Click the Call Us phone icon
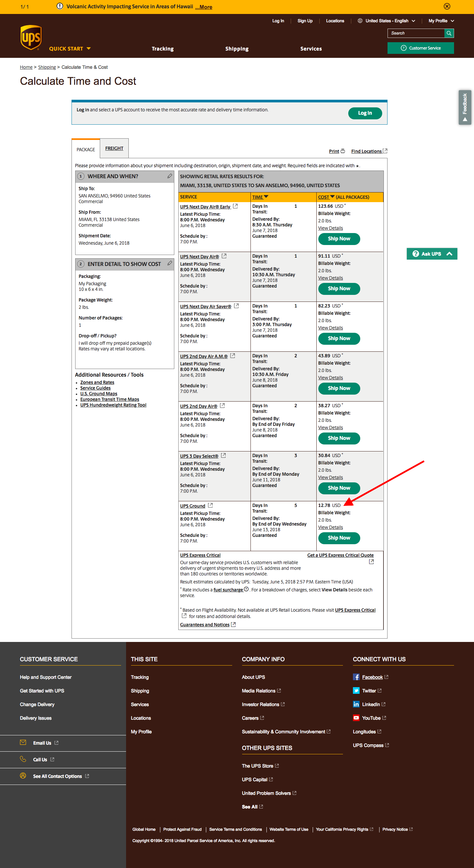The height and width of the screenshot is (868, 474). tap(23, 759)
